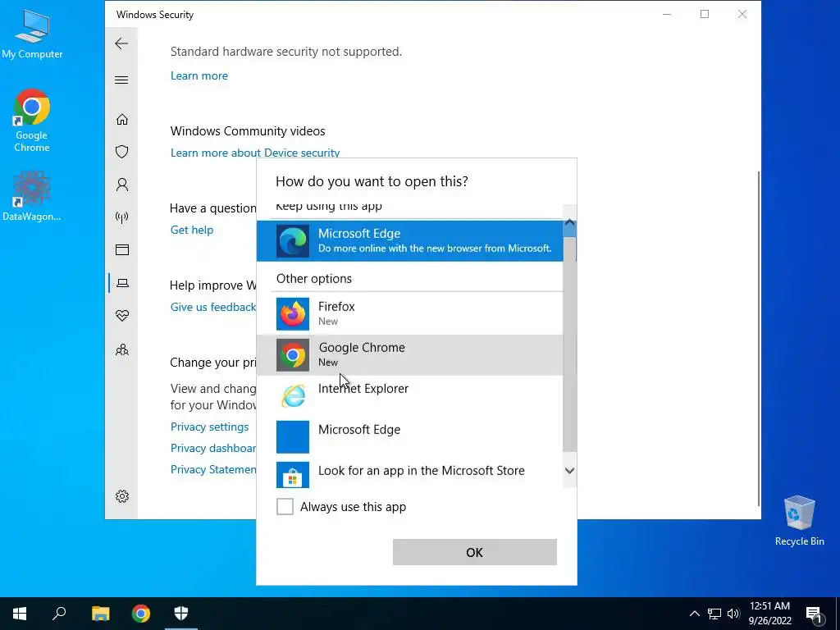Select the Recycle Bin icon
The height and width of the screenshot is (630, 840).
click(x=799, y=519)
